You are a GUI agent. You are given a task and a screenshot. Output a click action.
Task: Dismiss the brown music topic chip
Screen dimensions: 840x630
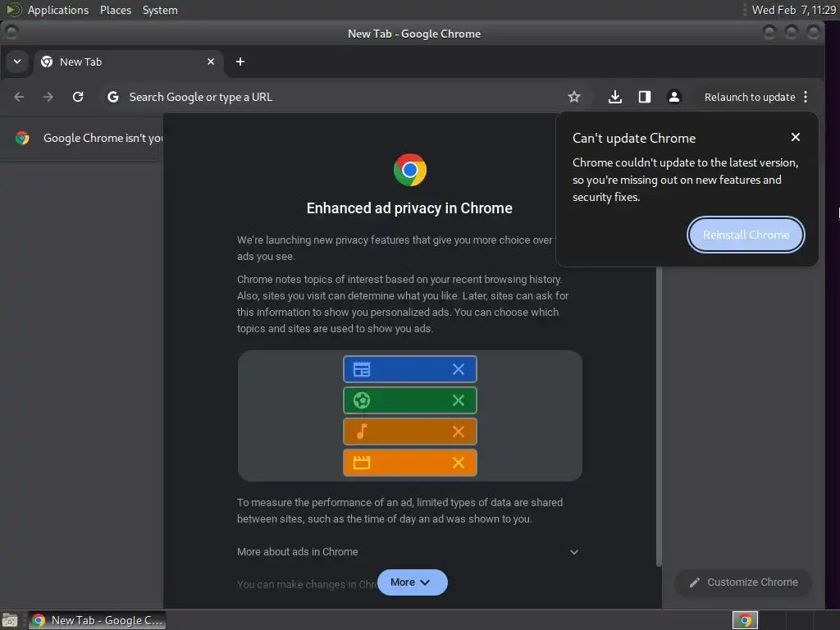pos(458,431)
